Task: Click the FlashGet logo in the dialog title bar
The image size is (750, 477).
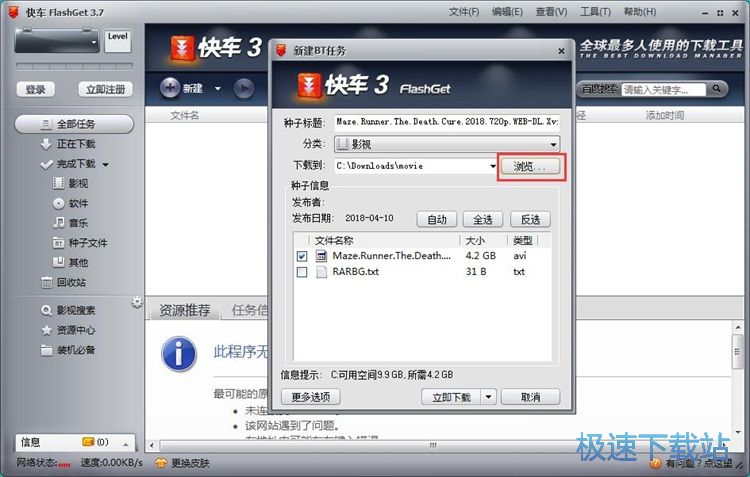Action: click(x=281, y=50)
